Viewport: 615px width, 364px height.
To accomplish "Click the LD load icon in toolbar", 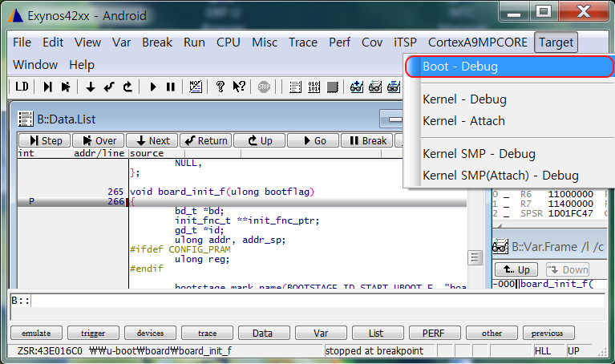I will (22, 87).
